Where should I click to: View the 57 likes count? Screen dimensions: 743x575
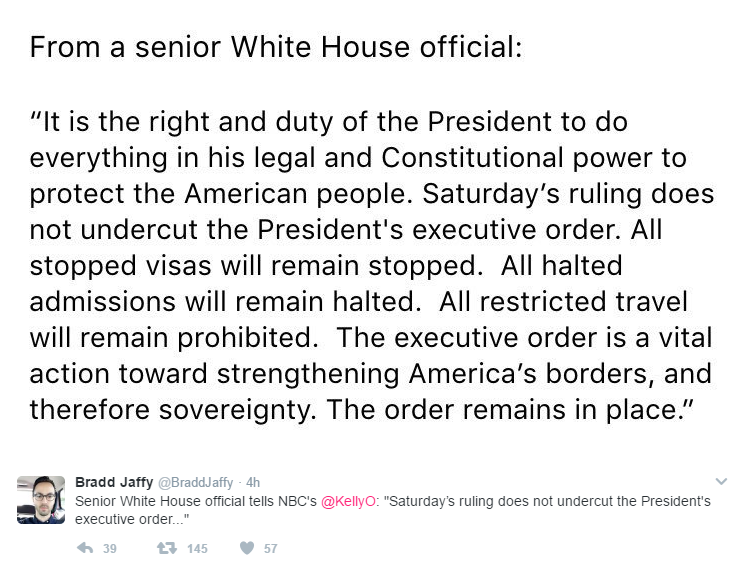point(270,549)
